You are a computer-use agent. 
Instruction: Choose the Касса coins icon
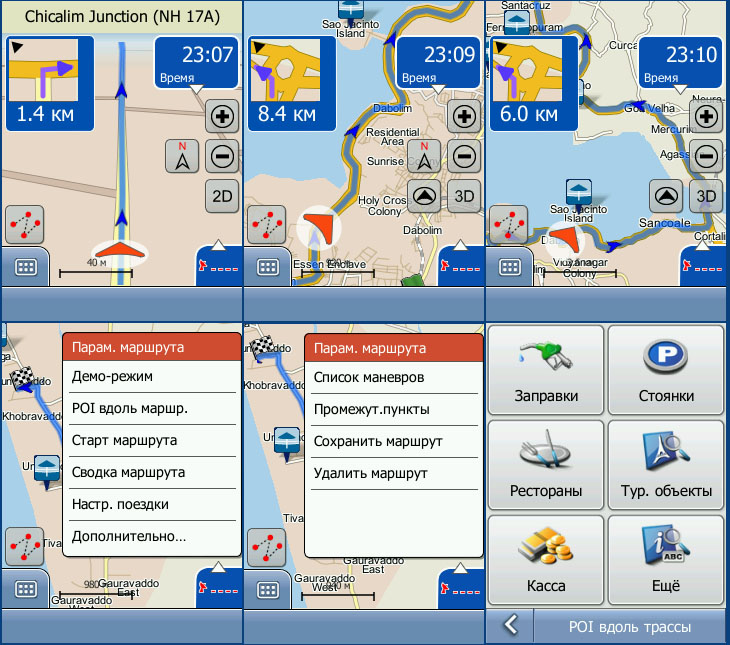545,560
